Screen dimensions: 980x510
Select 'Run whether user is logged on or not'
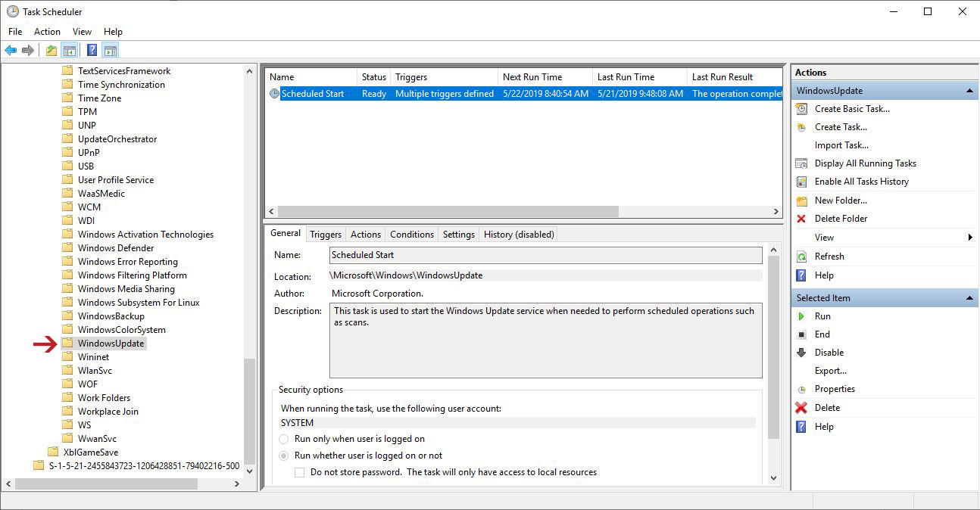click(284, 456)
